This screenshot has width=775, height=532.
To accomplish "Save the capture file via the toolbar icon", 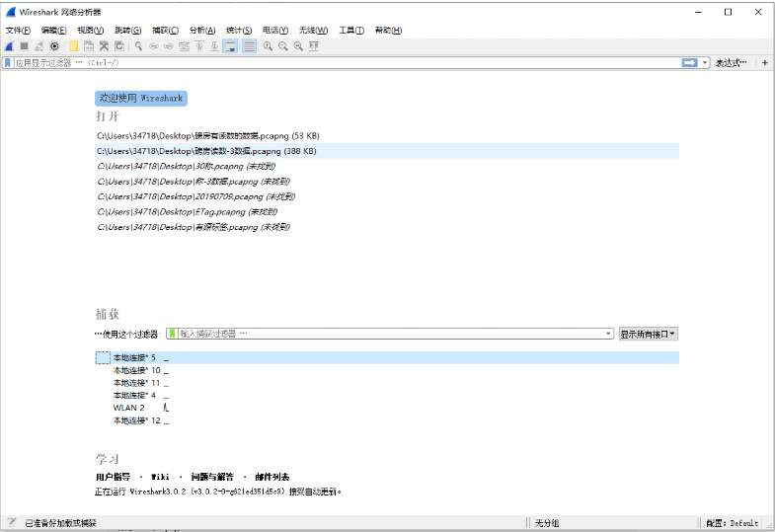I will click(89, 46).
